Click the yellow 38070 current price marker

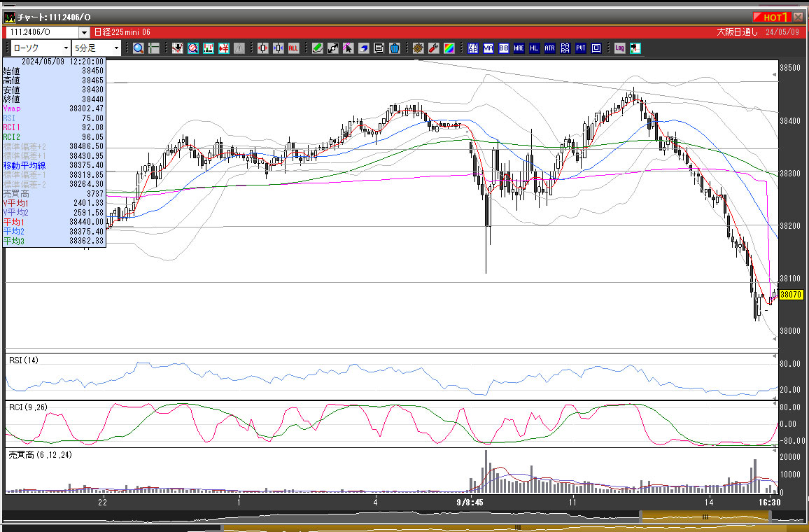click(790, 295)
